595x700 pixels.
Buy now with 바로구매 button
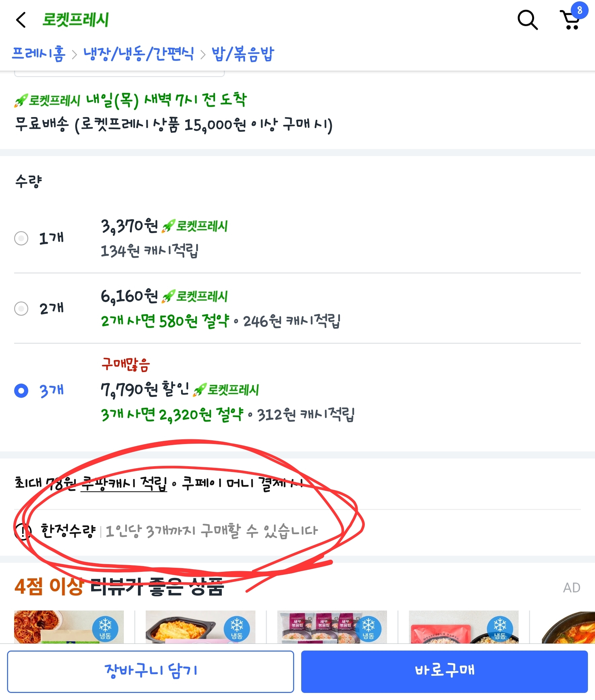[445, 672]
